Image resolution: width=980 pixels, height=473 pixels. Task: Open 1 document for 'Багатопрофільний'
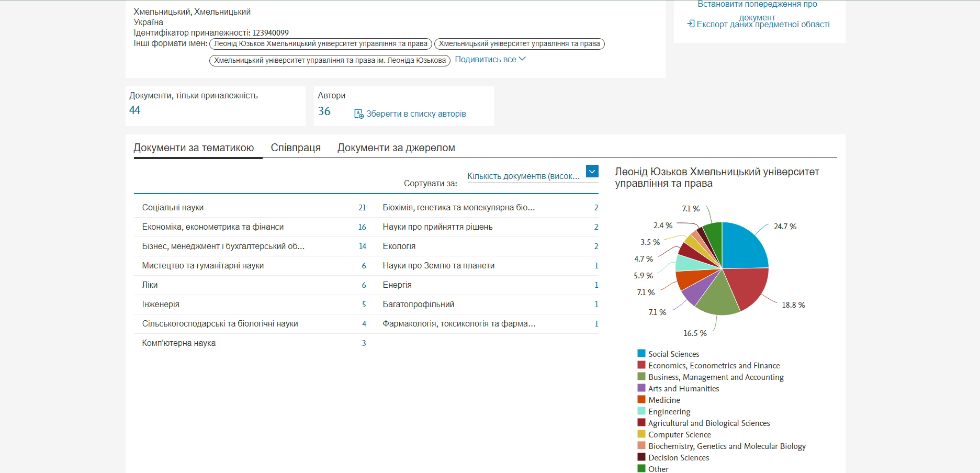[596, 304]
